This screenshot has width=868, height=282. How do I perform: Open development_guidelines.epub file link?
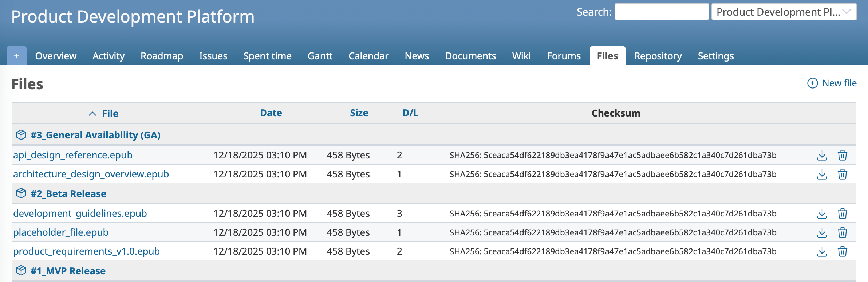point(80,214)
